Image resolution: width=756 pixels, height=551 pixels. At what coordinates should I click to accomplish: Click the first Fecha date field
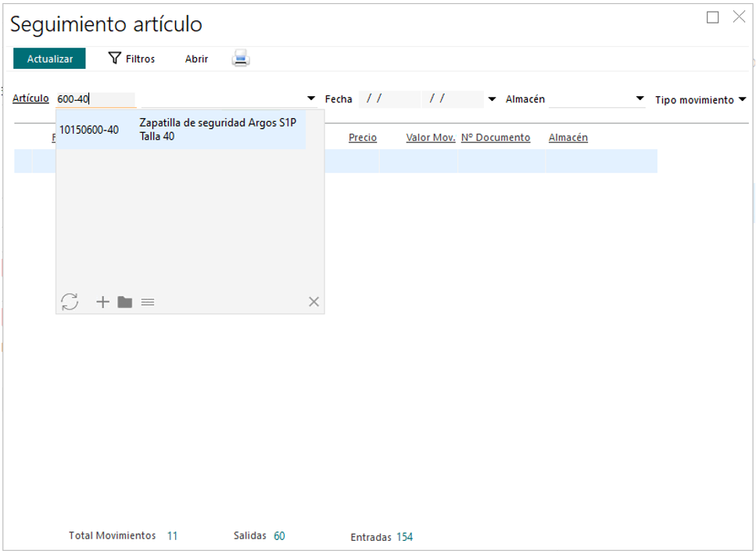pyautogui.click(x=389, y=99)
